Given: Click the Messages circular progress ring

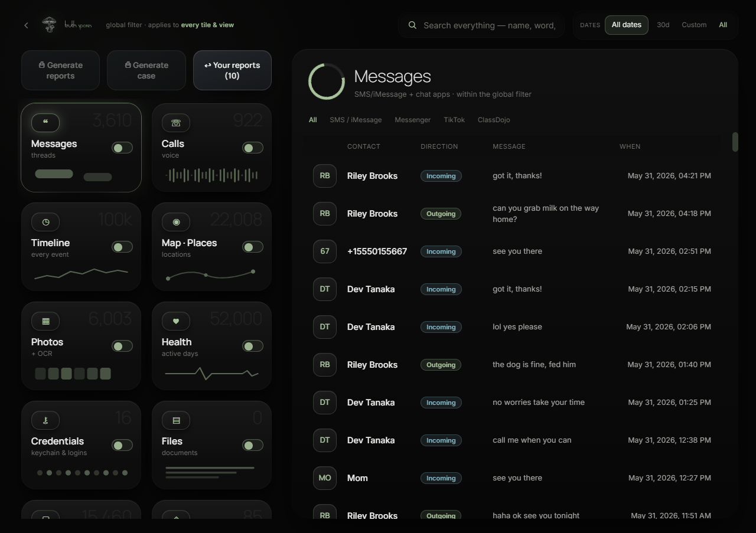Looking at the screenshot, I should click(327, 81).
